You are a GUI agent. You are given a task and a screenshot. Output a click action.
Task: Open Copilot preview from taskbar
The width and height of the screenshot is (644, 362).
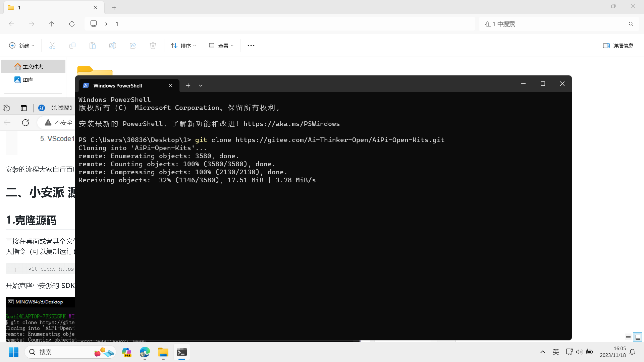pos(127,352)
